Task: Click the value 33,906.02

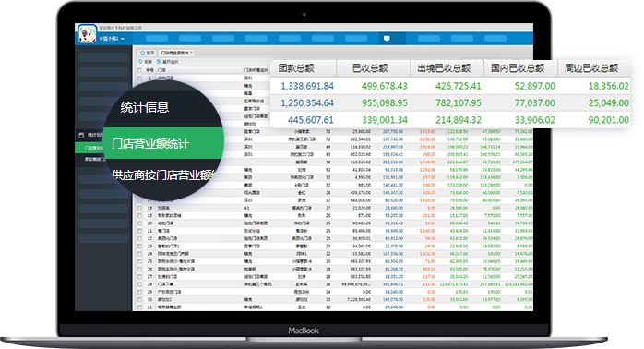Action: pos(535,120)
